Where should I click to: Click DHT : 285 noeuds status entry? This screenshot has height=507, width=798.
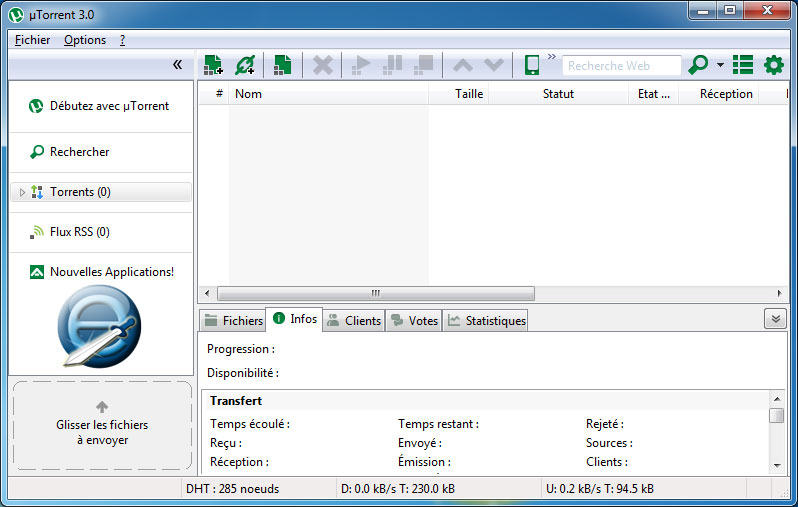[233, 489]
